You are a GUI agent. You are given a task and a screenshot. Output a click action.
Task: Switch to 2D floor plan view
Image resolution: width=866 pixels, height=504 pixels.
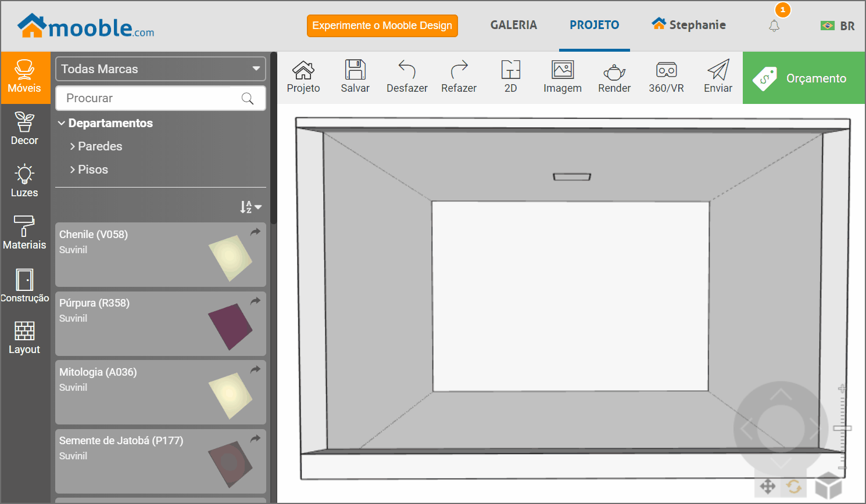point(510,77)
